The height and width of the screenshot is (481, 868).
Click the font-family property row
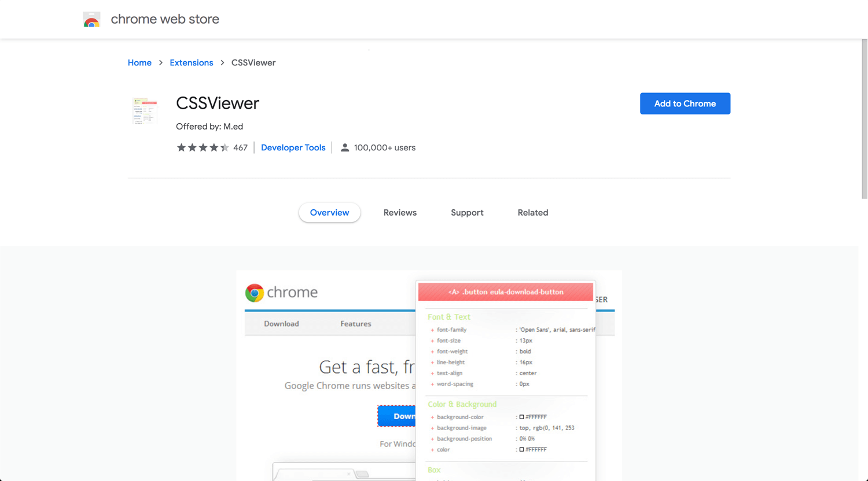512,330
